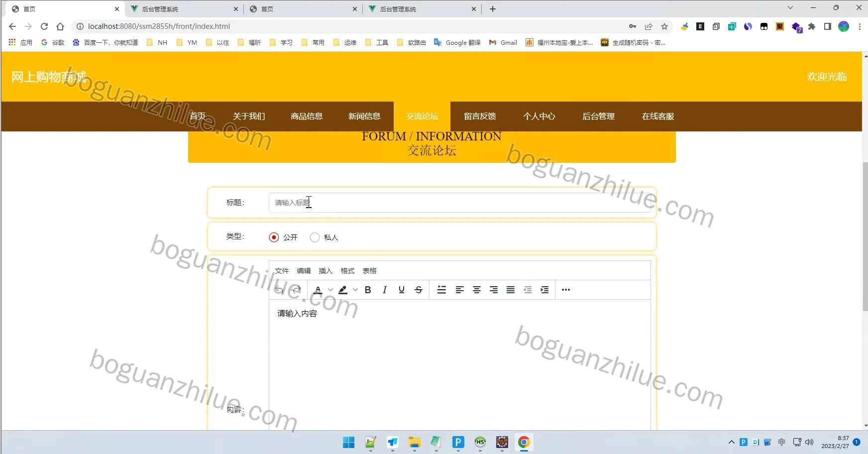The width and height of the screenshot is (868, 454).
Task: Click Chrome icon in taskbar
Action: pyautogui.click(x=524, y=442)
